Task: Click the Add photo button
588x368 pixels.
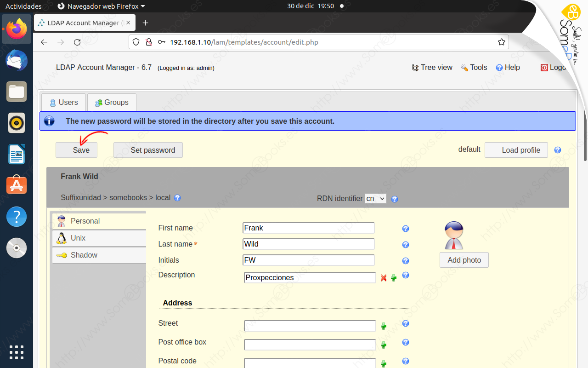Action: [x=464, y=260]
